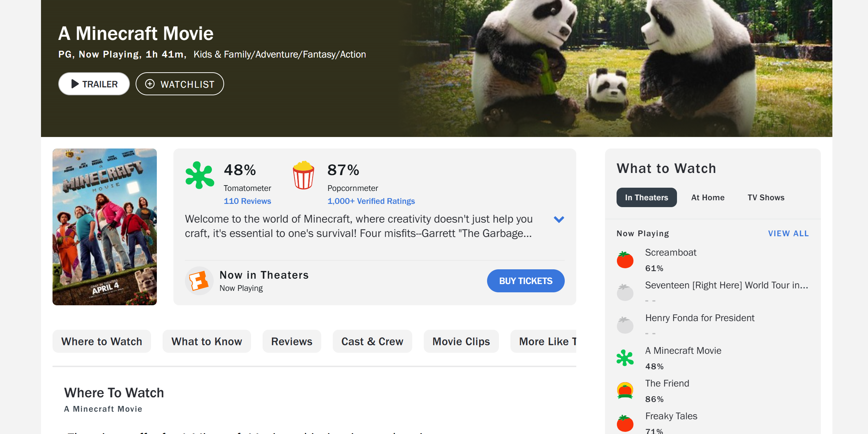Screen dimensions: 868x434
Task: Open the 1,000+ Verified Ratings link
Action: click(x=371, y=201)
